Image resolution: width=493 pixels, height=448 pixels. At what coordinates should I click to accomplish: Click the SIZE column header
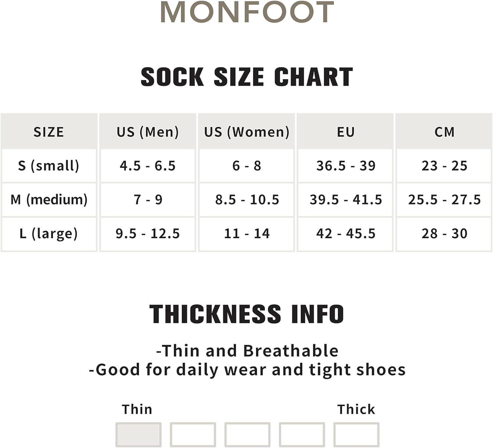49,131
